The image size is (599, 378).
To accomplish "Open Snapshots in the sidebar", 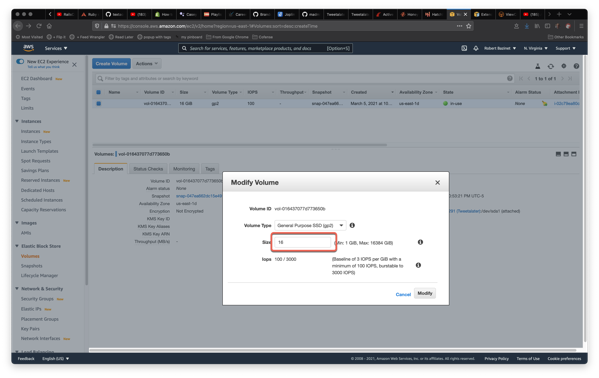I will 32,266.
